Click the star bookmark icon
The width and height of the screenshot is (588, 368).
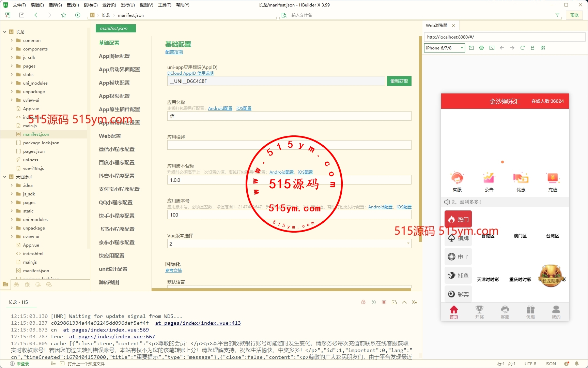64,15
